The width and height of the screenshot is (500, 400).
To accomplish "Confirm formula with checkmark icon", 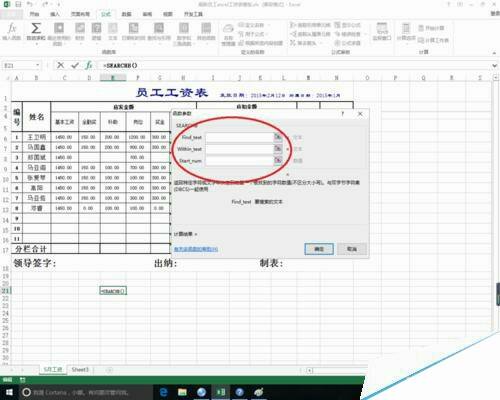I will coord(75,65).
